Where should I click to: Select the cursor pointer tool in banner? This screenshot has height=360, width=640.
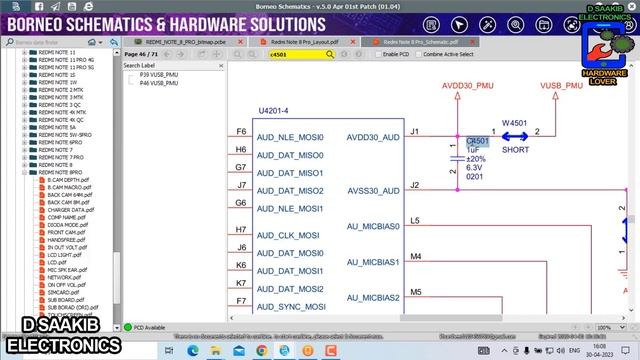coord(459,25)
